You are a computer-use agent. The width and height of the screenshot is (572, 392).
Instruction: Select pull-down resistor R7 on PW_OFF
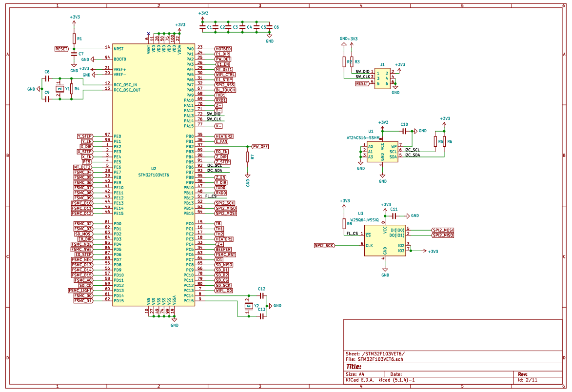point(247,157)
